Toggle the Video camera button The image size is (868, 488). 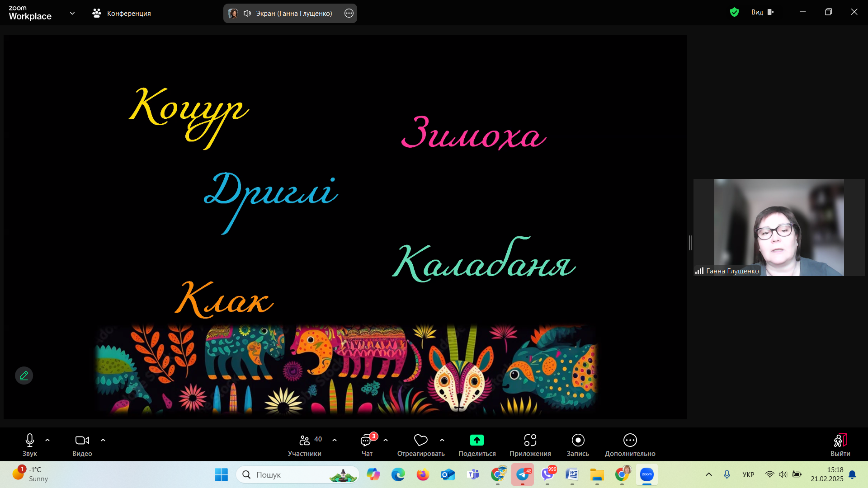point(82,440)
